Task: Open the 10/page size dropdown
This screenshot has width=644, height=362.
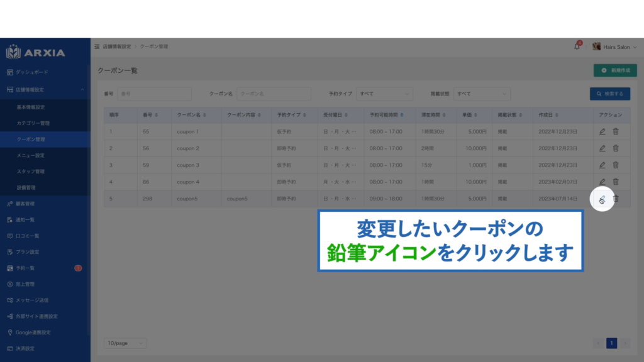Action: [125, 343]
